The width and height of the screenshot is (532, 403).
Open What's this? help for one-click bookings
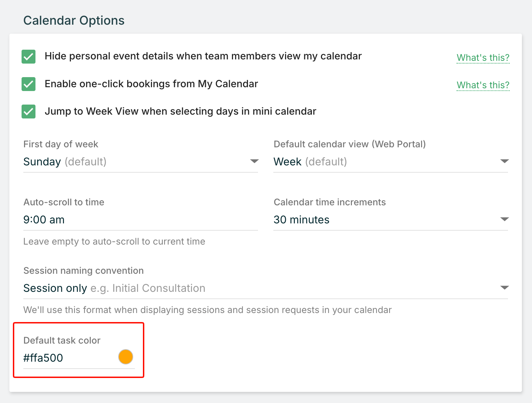click(x=483, y=85)
